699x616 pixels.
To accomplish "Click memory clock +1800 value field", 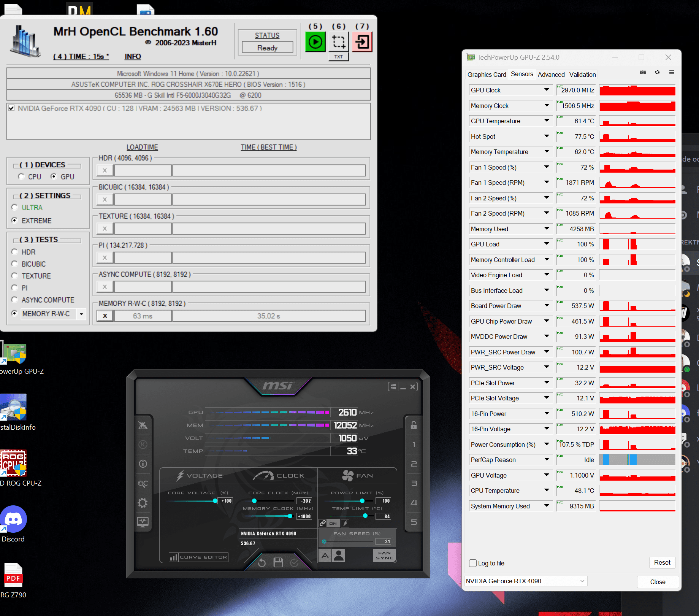I will [x=304, y=516].
